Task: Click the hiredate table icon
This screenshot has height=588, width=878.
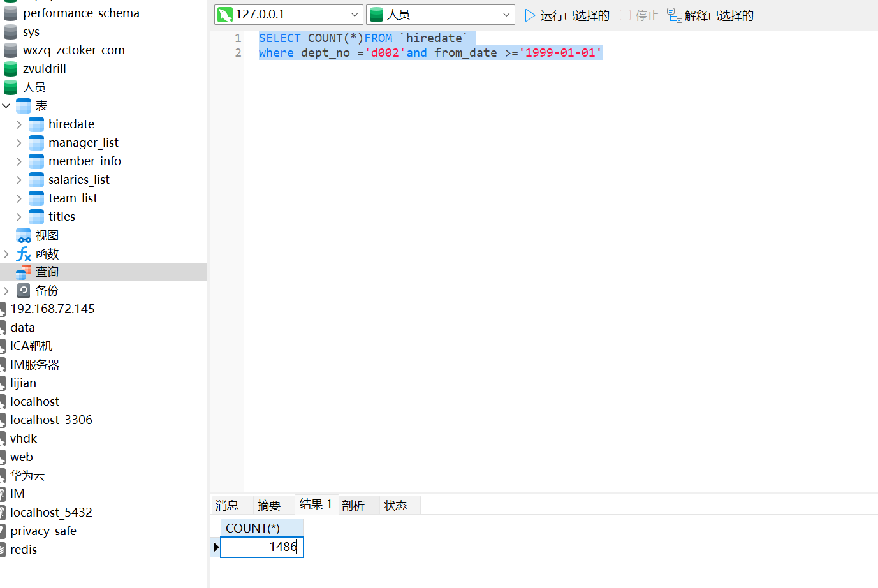Action: tap(36, 124)
